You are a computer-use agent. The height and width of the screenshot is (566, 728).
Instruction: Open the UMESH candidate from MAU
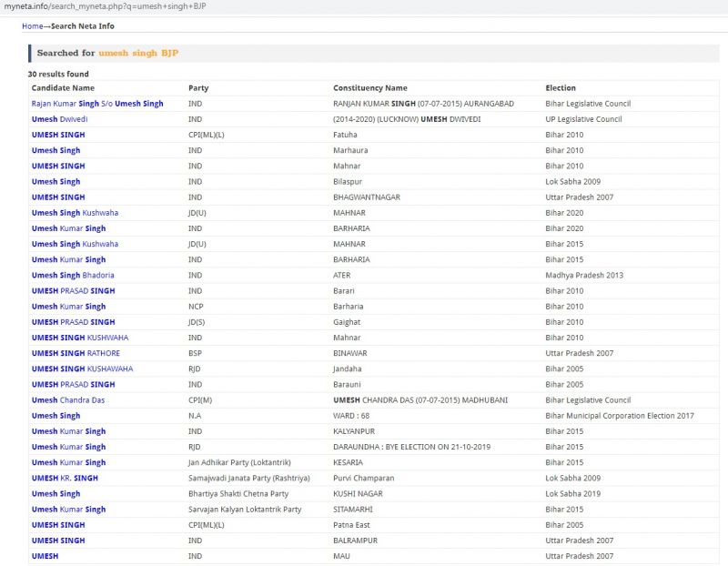point(45,556)
